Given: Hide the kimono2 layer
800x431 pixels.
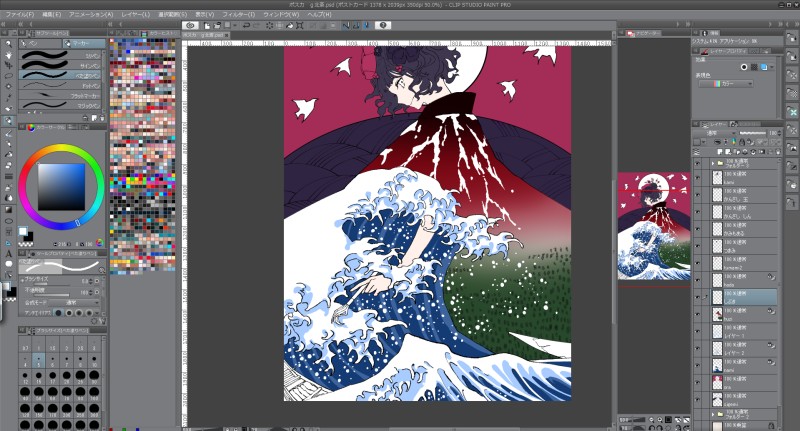Looking at the screenshot, I should (697, 263).
